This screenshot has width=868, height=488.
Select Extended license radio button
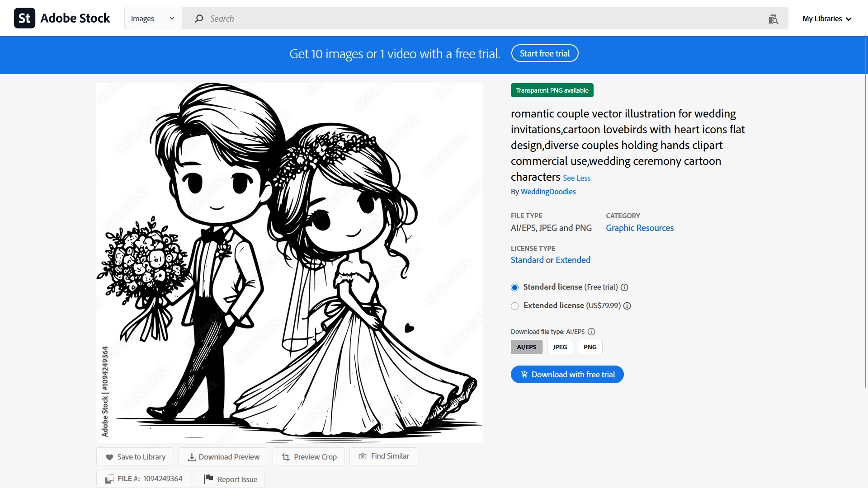pyautogui.click(x=514, y=306)
